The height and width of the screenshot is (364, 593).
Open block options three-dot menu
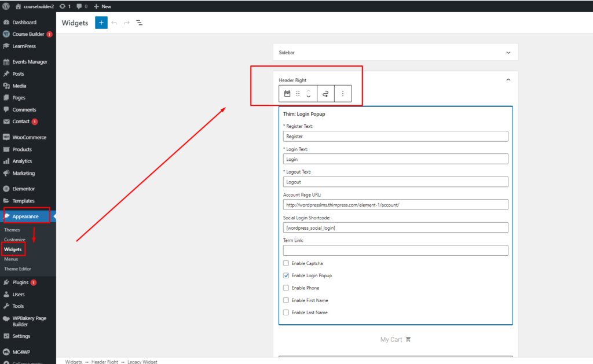pos(343,93)
